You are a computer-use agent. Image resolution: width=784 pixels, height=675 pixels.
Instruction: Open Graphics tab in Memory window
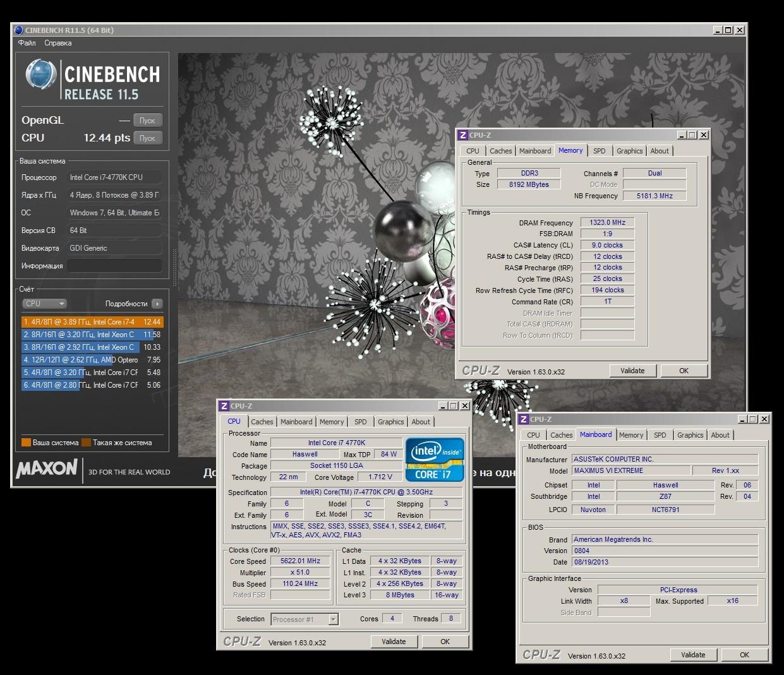point(630,151)
